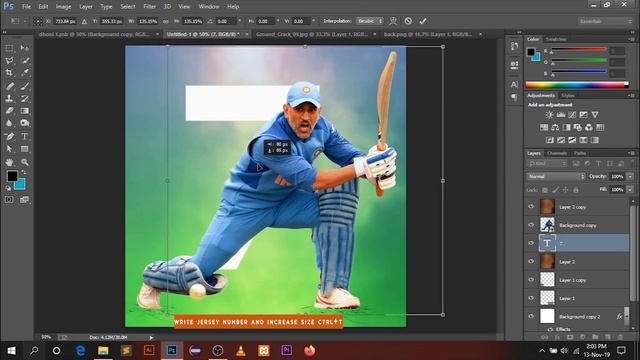
Task: Hide Layer 2 visibility eye
Action: (531, 261)
